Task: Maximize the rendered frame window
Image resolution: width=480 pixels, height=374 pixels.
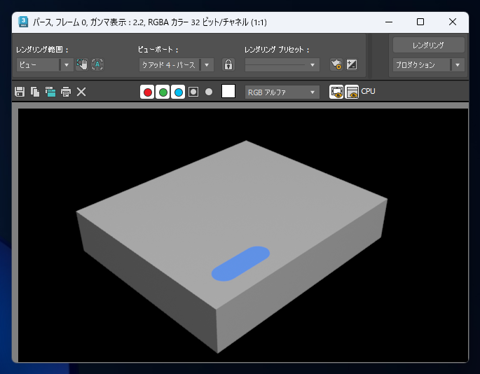Action: pyautogui.click(x=421, y=22)
